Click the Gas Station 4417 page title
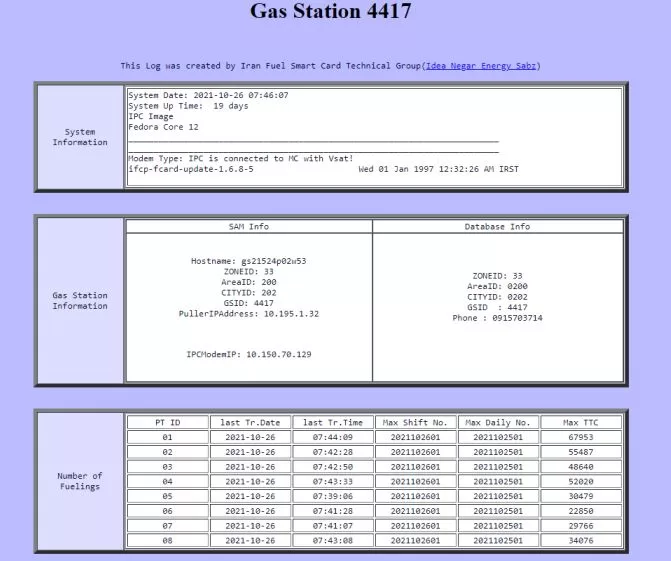 pos(330,13)
